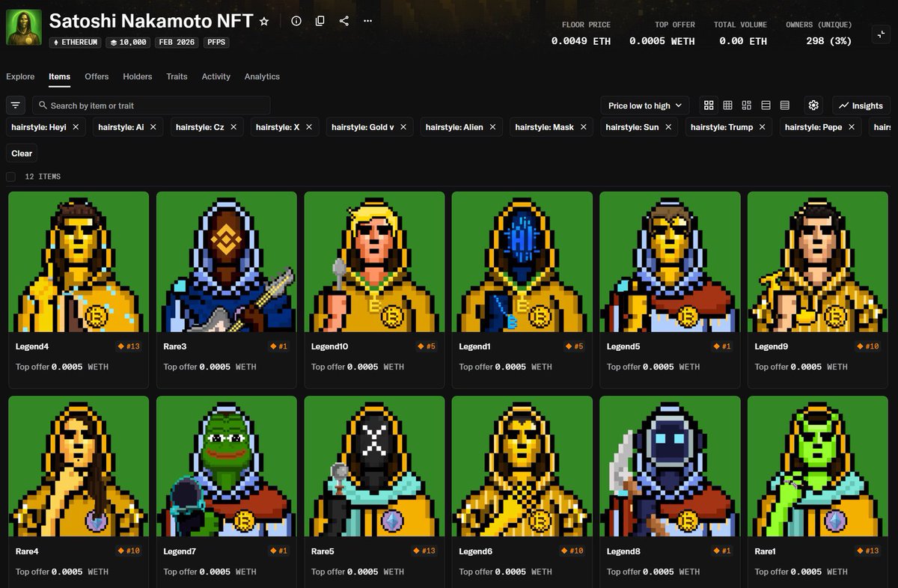Focus the Search by item or trait field

pos(151,105)
